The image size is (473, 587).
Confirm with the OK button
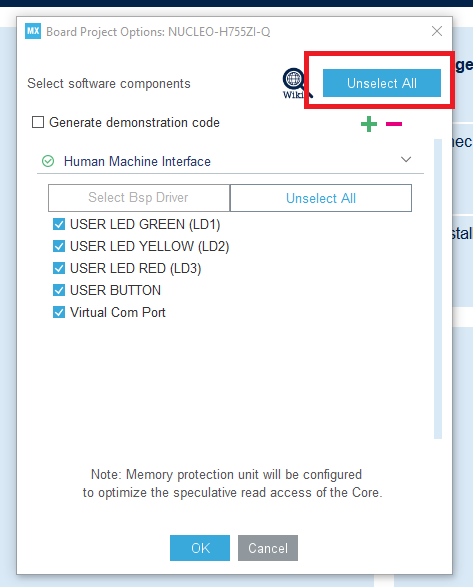(x=200, y=548)
